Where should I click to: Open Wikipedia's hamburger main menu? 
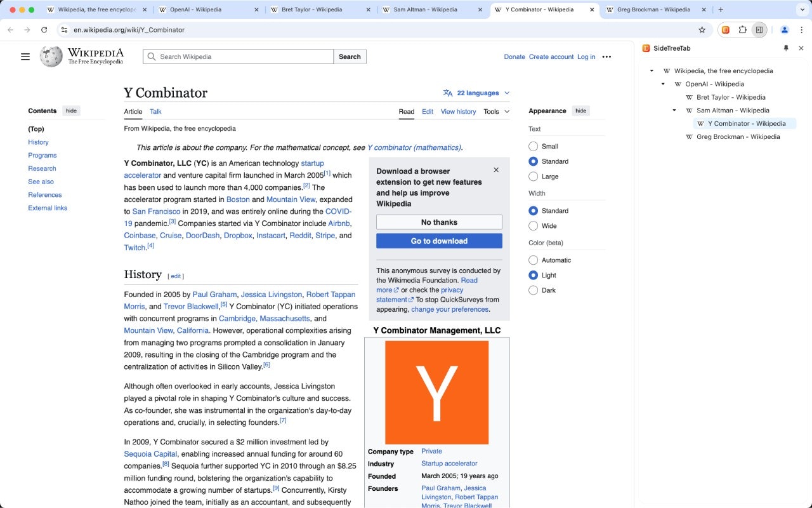pos(25,57)
